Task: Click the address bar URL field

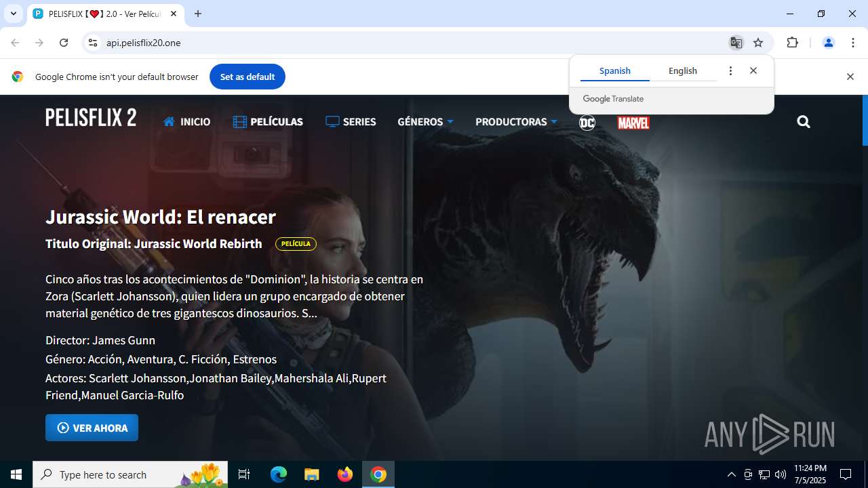Action: click(407, 43)
